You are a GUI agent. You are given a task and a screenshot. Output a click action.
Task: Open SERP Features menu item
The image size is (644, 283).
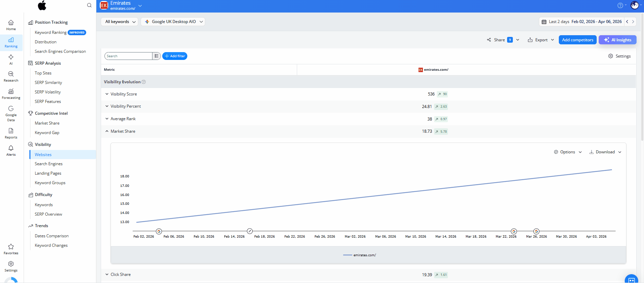tap(48, 102)
